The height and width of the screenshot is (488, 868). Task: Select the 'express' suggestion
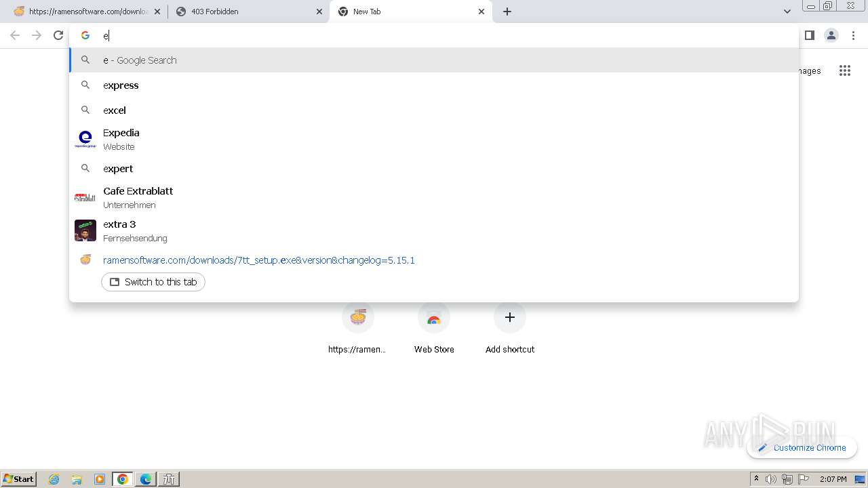click(x=434, y=85)
